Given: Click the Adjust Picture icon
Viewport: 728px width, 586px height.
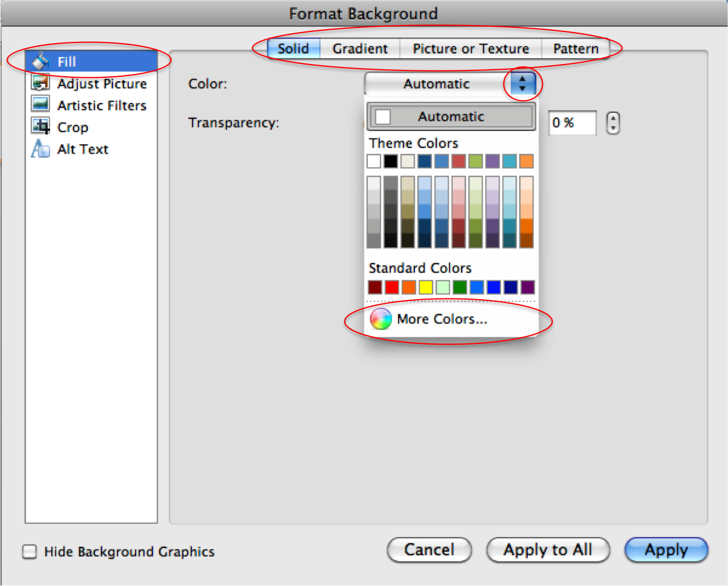Looking at the screenshot, I should pyautogui.click(x=40, y=83).
